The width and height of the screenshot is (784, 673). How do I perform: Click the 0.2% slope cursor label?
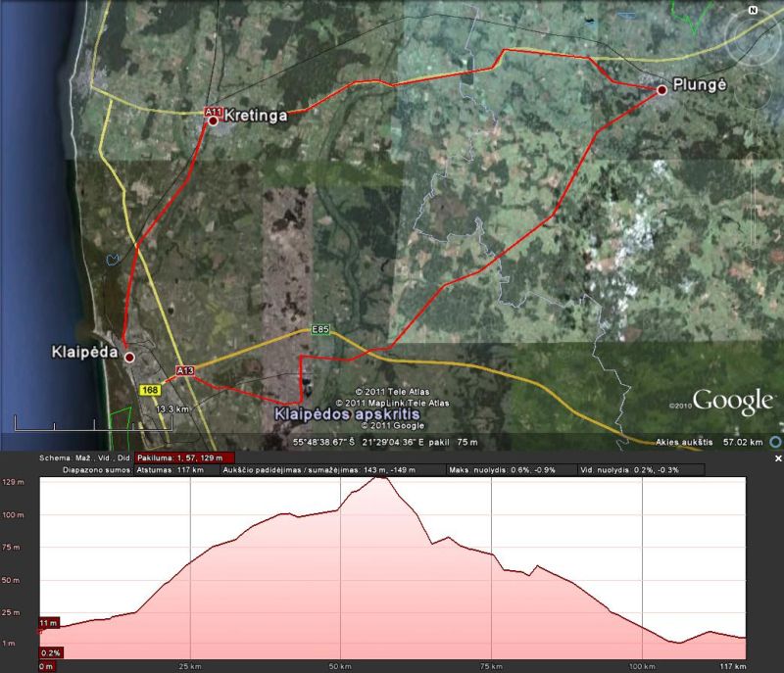[51, 653]
